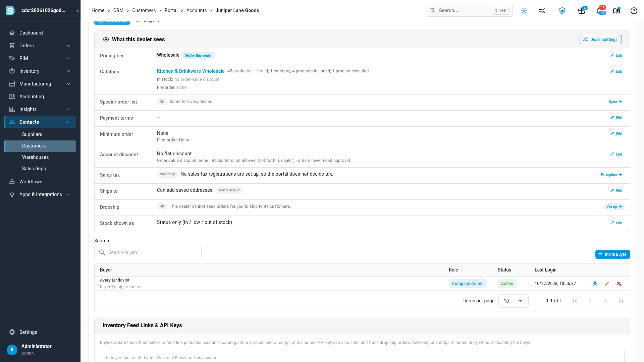
Task: Open the Special-order list link
Action: pos(615,102)
